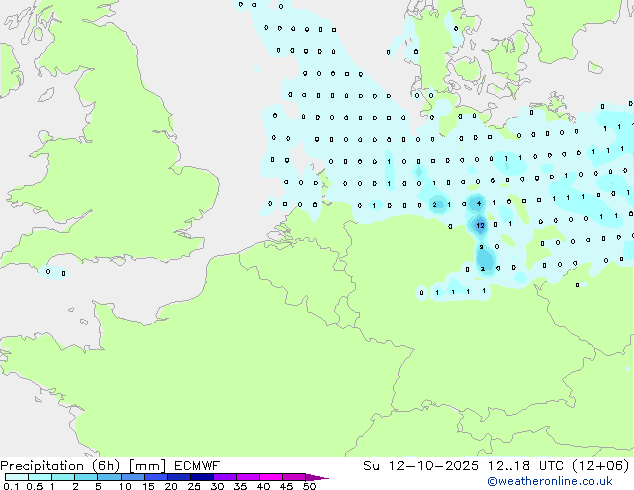Click the legend label "20"
Image resolution: width=634 pixels, height=490 pixels.
171,486
